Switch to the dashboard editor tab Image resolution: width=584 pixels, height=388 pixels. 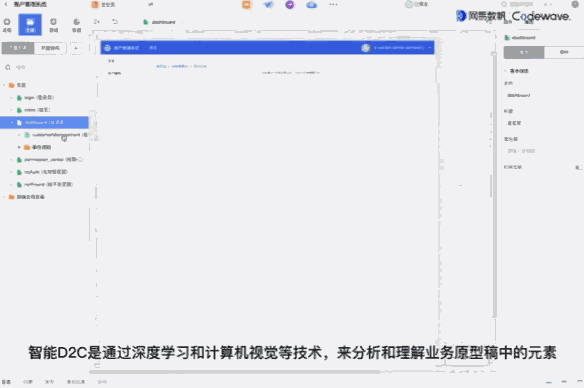coord(160,22)
